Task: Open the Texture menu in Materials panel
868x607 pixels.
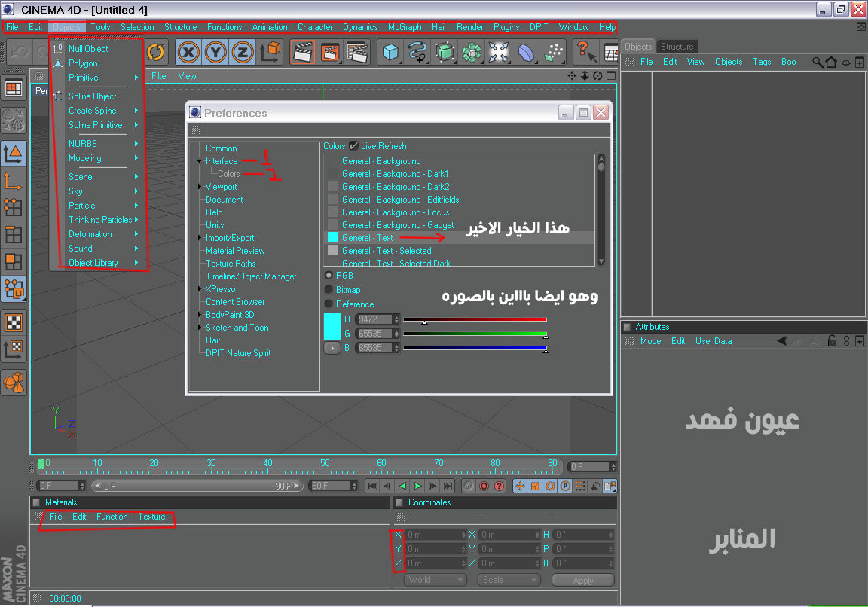Action: coord(151,517)
